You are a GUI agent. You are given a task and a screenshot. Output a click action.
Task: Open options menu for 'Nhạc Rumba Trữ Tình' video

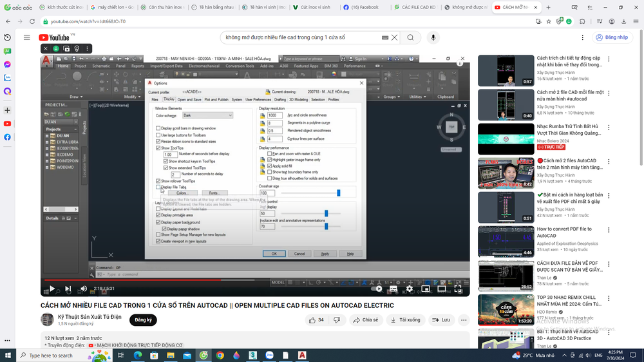pos(609,128)
